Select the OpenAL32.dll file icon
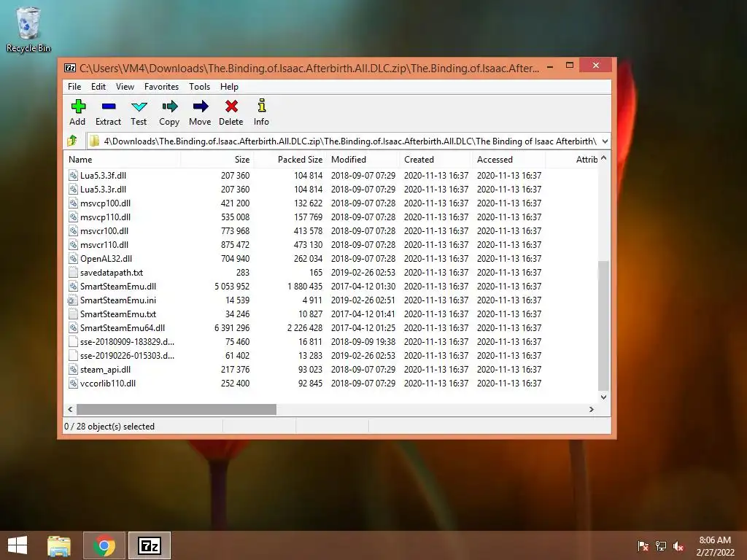 (73, 259)
